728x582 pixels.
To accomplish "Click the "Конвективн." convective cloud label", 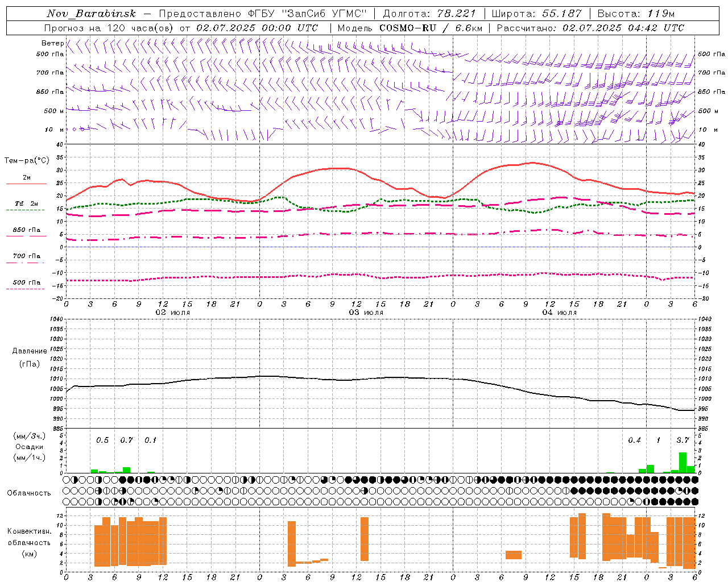I will tap(30, 531).
